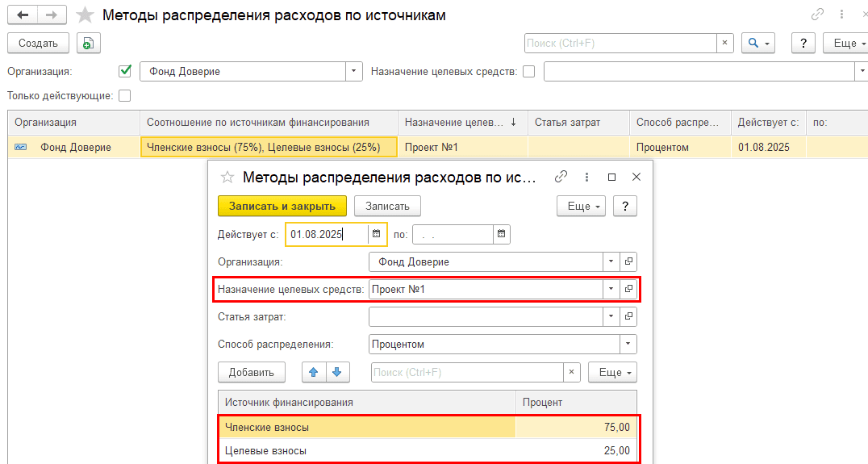Click the create-by-copy icon next to Создать
The image size is (868, 464).
87,44
